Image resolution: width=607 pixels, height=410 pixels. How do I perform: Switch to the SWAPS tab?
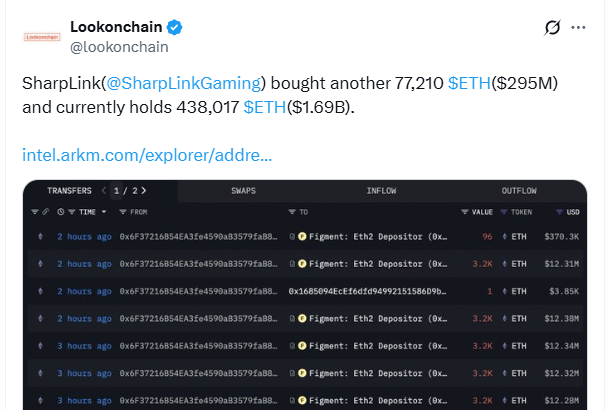pos(243,190)
